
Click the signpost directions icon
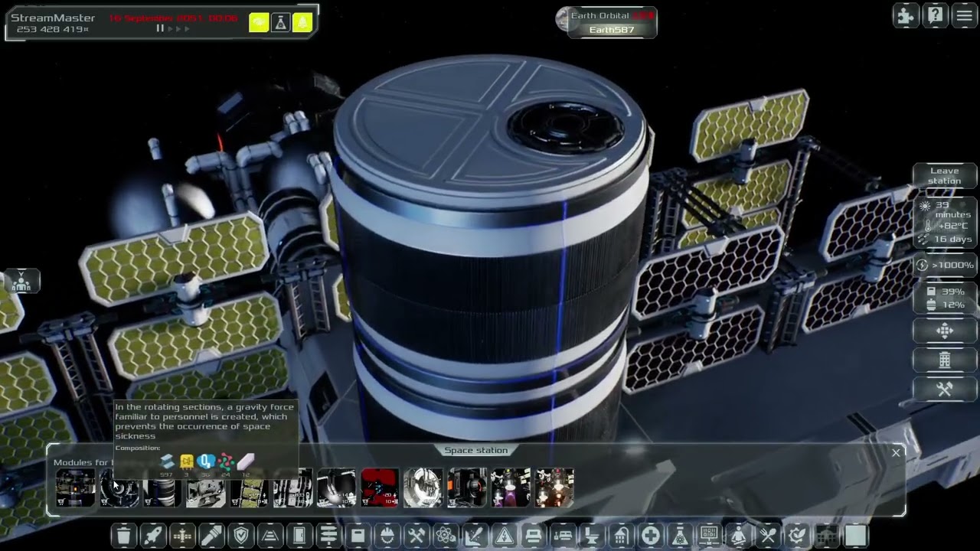pos(328,536)
